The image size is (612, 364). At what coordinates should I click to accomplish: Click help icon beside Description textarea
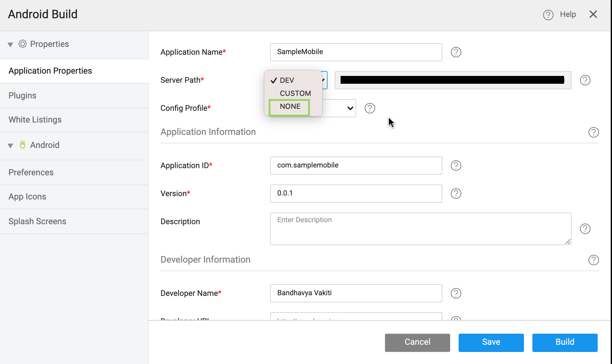(x=585, y=229)
